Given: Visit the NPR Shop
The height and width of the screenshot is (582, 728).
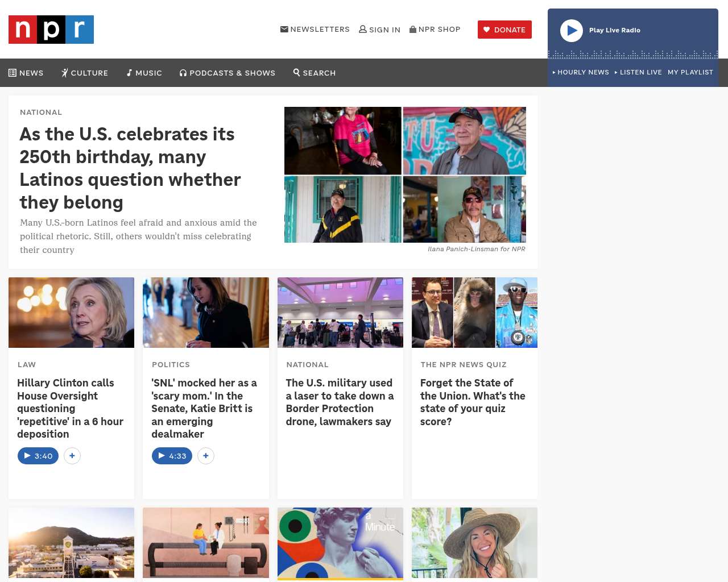Looking at the screenshot, I should pos(435,30).
